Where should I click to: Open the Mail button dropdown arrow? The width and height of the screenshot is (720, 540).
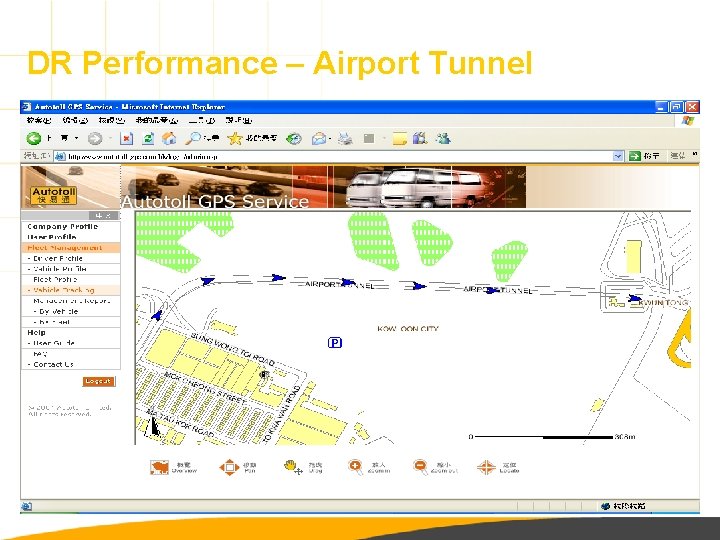[x=330, y=138]
